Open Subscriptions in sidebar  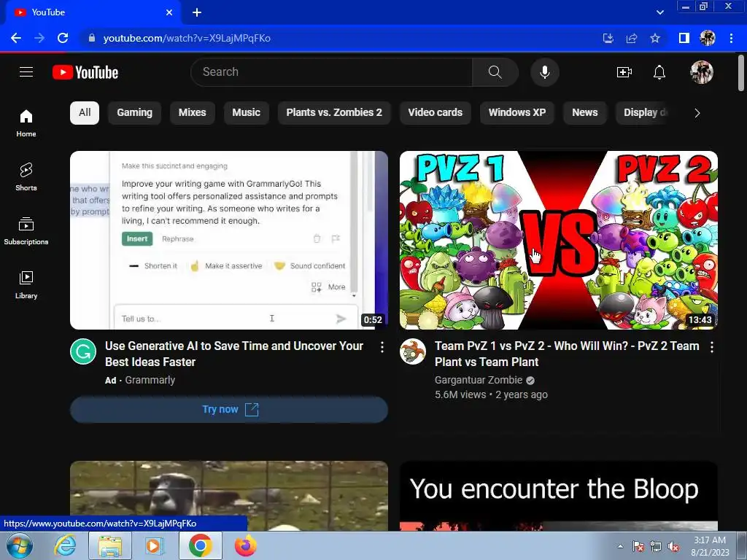26,231
